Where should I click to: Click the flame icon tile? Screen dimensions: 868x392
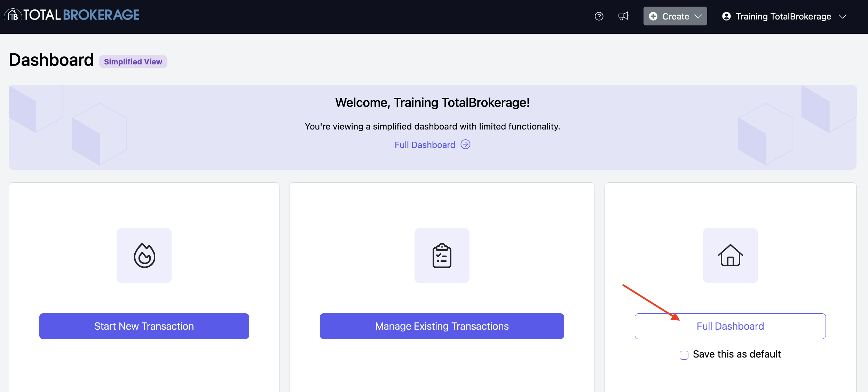pos(144,256)
